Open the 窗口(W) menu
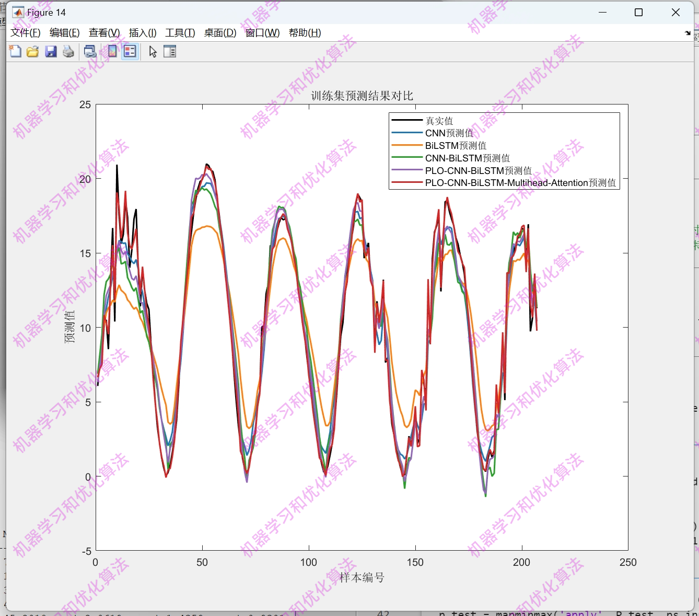 [263, 33]
